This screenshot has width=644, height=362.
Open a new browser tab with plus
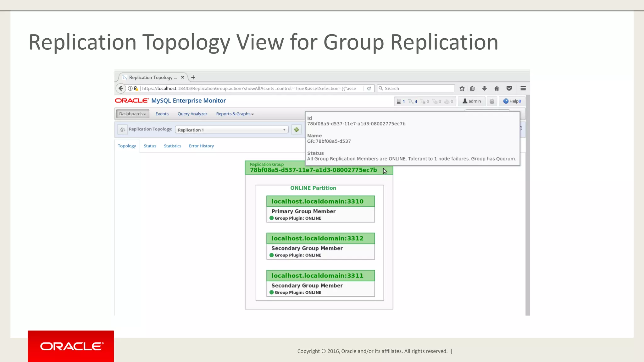tap(193, 77)
